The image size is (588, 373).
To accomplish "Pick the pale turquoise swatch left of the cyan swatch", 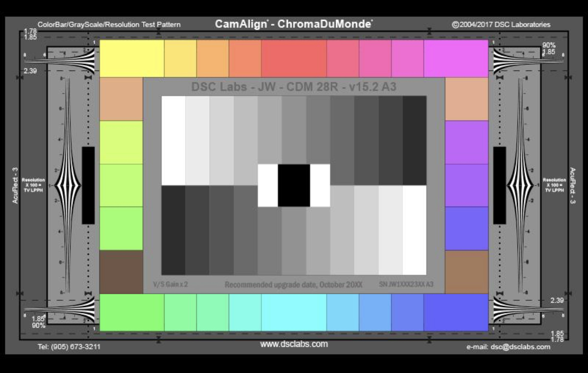I will 245,313.
